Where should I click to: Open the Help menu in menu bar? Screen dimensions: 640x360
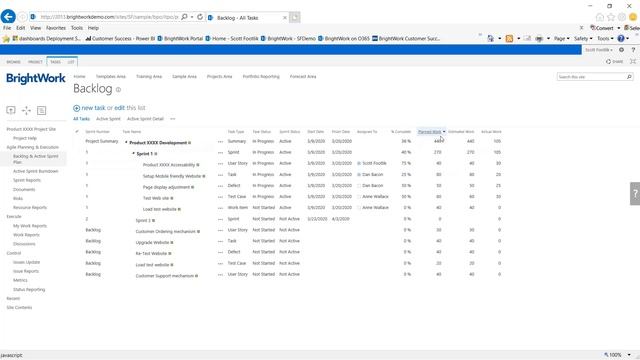point(93,28)
